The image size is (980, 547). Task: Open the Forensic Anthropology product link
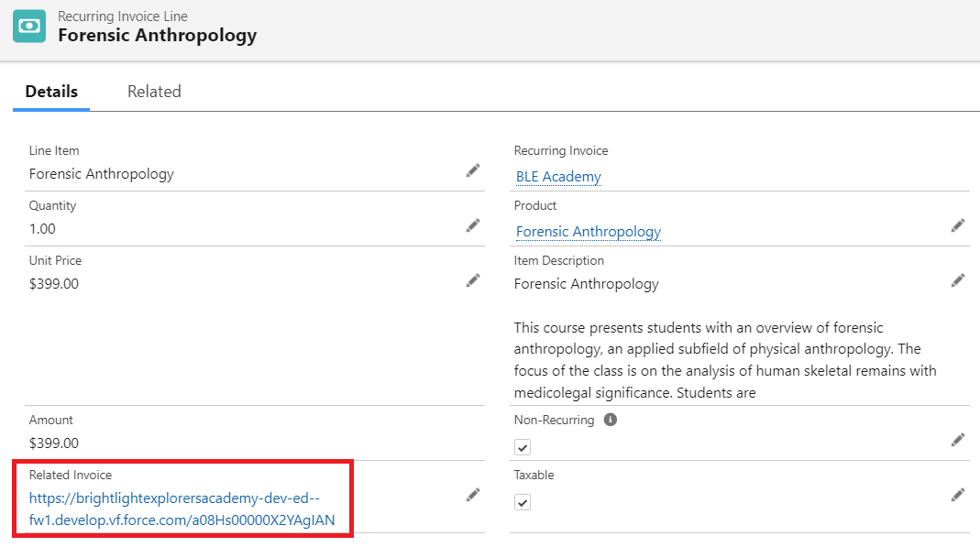[x=588, y=232]
